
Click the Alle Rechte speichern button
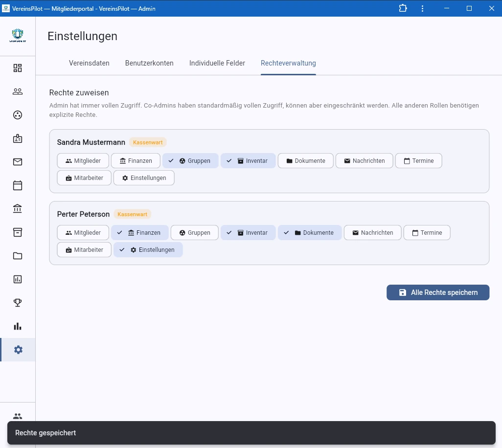pos(438,292)
